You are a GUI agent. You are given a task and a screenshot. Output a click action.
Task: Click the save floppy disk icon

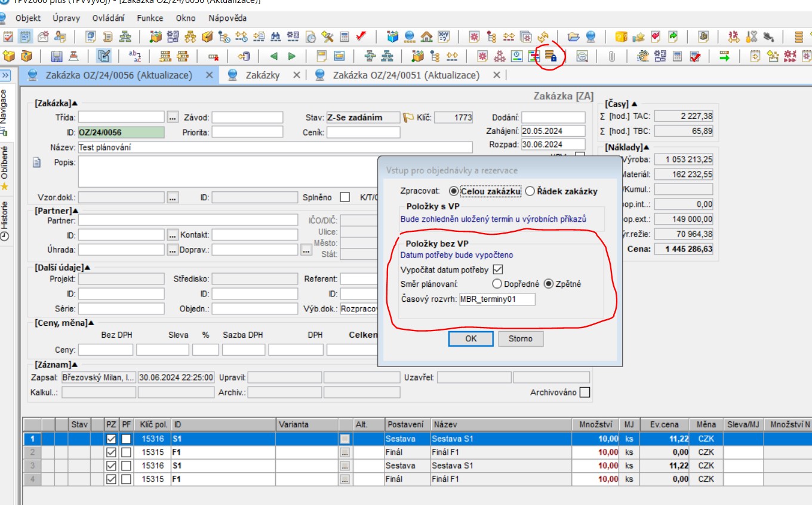[x=57, y=56]
